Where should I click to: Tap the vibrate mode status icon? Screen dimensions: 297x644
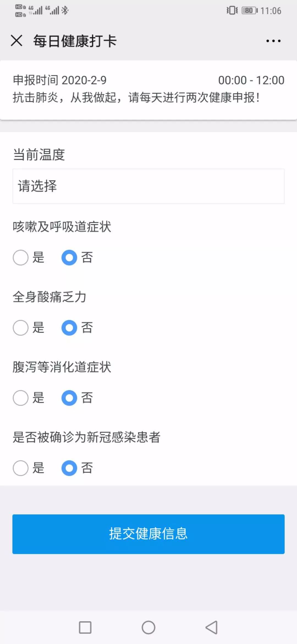click(x=232, y=10)
